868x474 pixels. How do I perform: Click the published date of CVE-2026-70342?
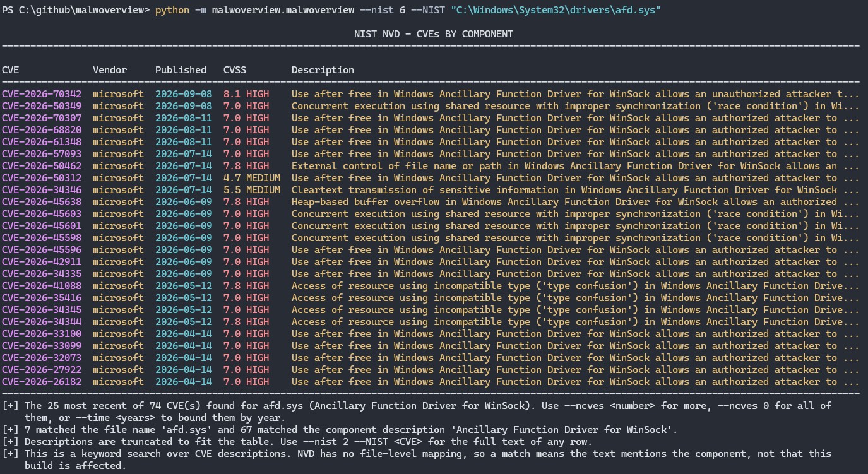click(x=184, y=94)
